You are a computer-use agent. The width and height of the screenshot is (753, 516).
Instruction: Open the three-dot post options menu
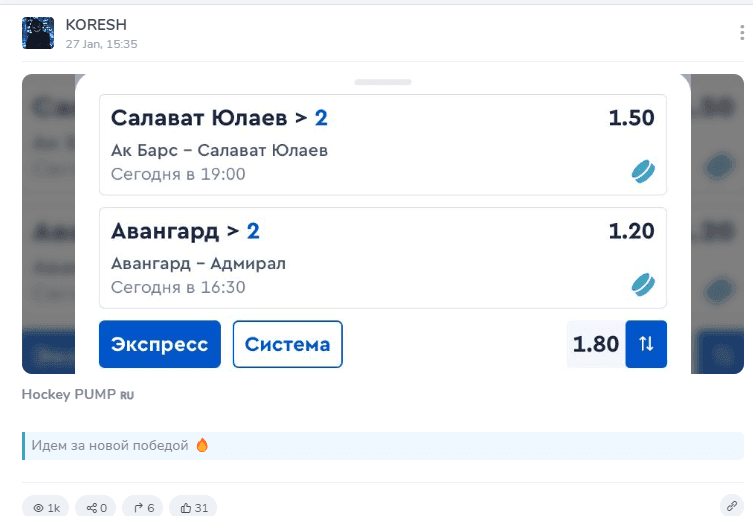click(x=742, y=33)
